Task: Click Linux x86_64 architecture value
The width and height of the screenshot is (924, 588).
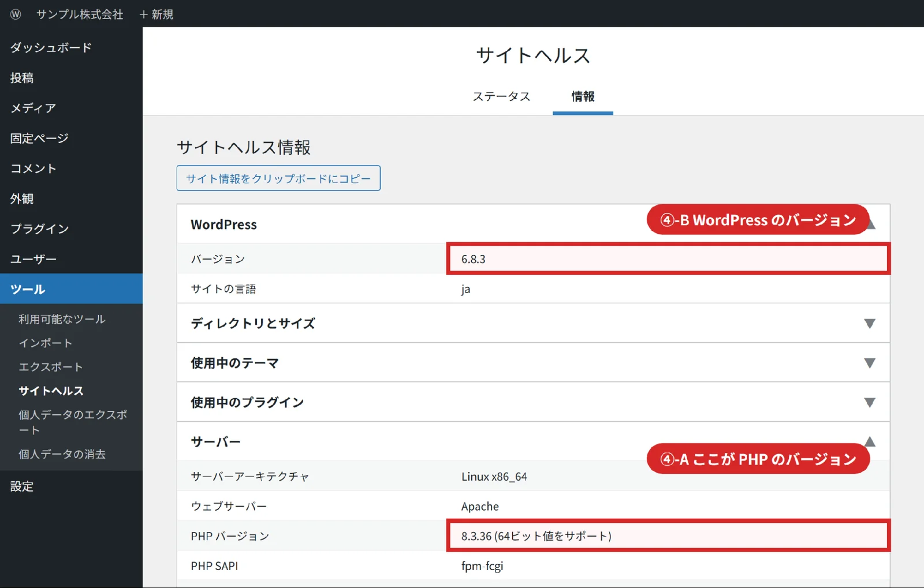Action: point(494,477)
